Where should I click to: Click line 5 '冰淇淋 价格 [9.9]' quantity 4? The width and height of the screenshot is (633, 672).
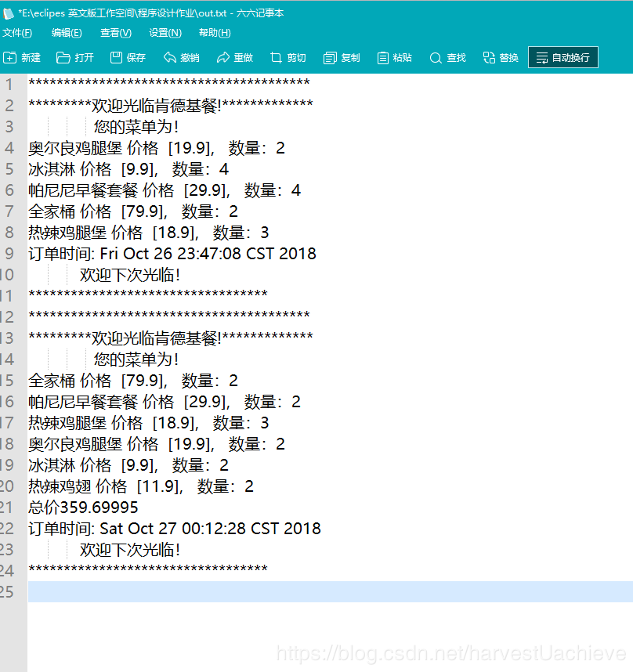(x=128, y=169)
